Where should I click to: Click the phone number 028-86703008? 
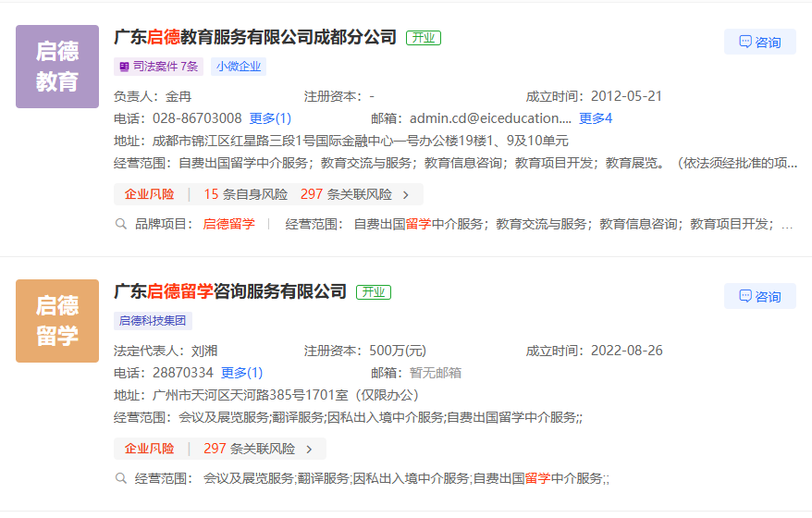[197, 118]
